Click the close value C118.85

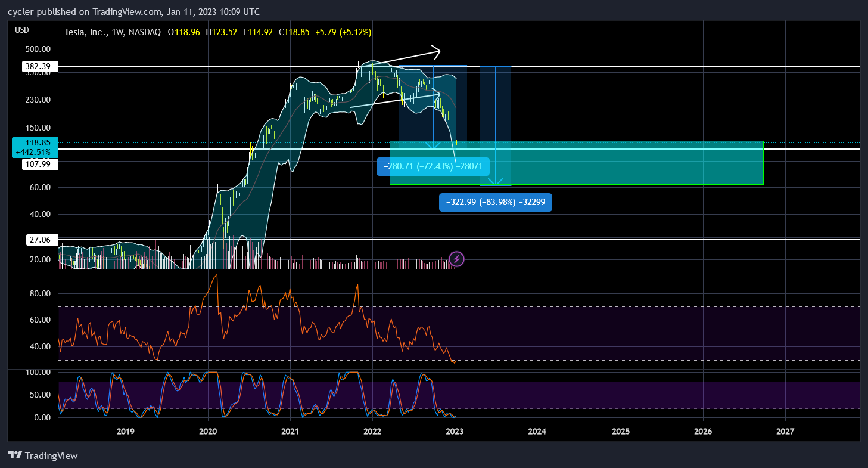294,32
